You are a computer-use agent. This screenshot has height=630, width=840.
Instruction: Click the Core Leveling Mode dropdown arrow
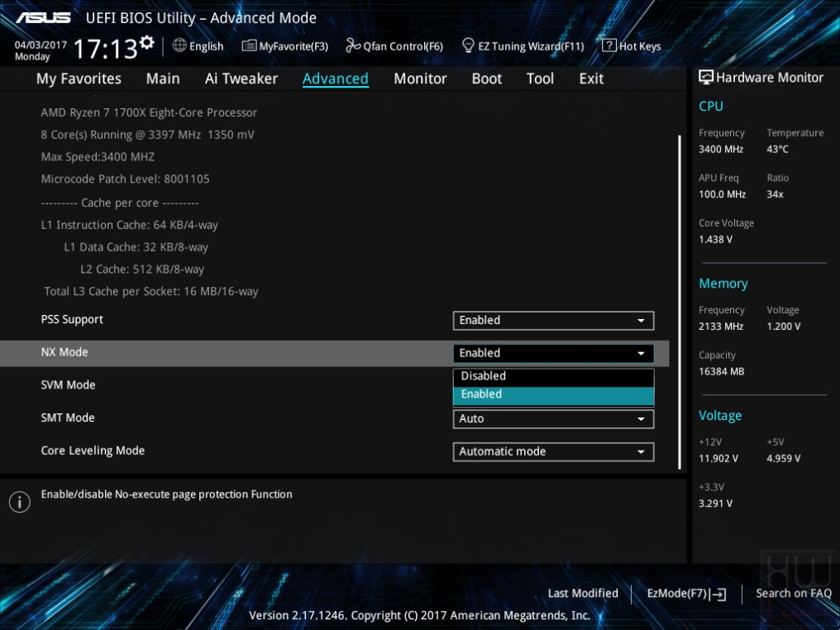[641, 451]
